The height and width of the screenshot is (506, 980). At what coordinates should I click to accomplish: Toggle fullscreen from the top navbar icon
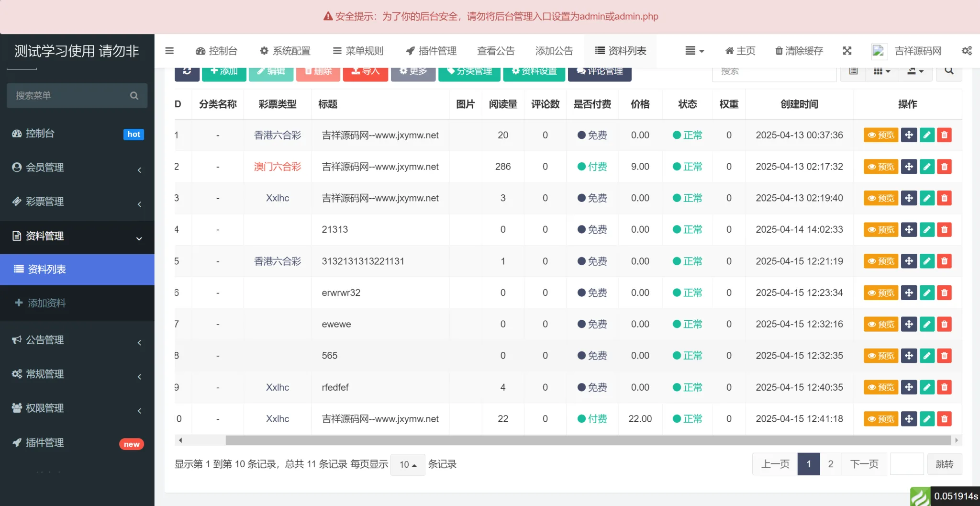point(847,51)
